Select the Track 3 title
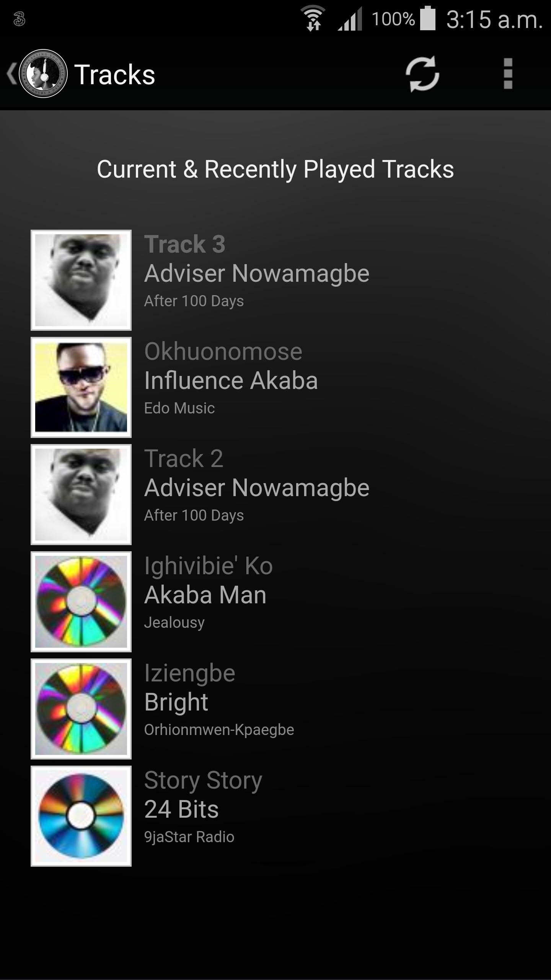Screen dimensions: 551x980 [x=185, y=244]
